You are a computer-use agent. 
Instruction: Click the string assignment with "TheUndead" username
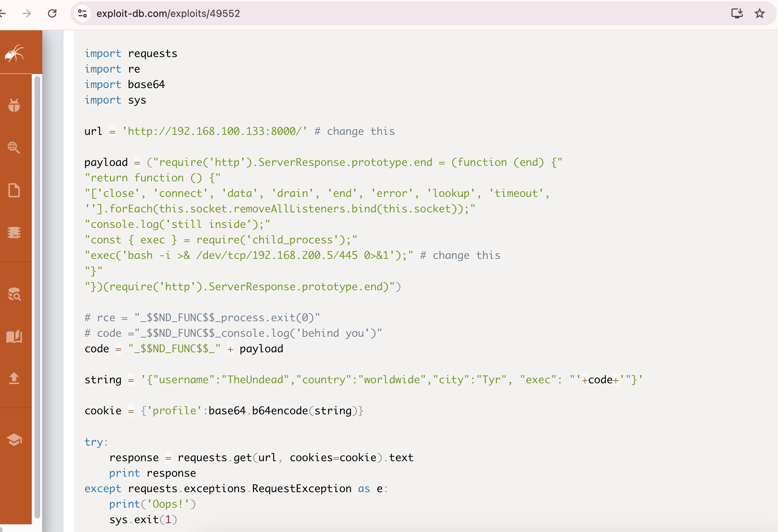(364, 380)
